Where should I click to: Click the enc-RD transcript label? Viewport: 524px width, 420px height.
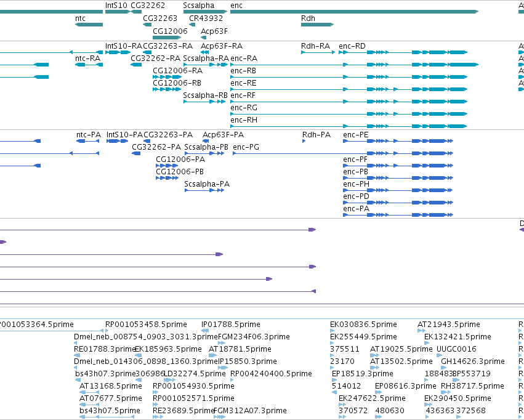point(352,46)
